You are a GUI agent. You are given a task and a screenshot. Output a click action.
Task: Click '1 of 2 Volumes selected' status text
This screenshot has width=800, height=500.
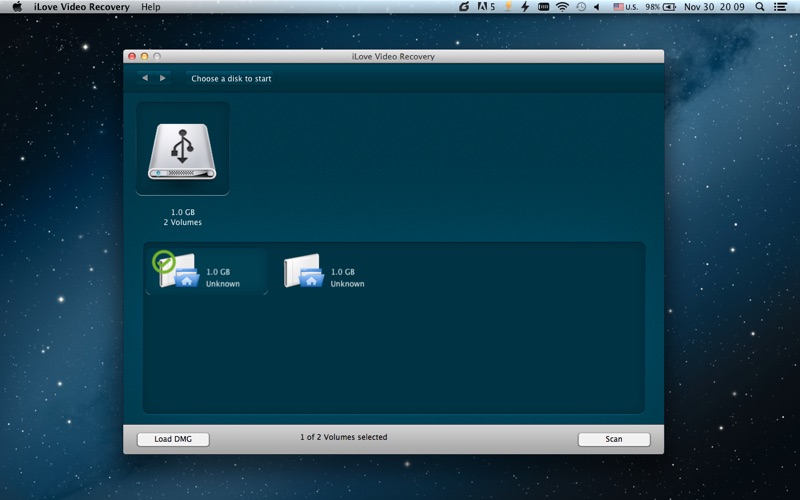coord(344,437)
